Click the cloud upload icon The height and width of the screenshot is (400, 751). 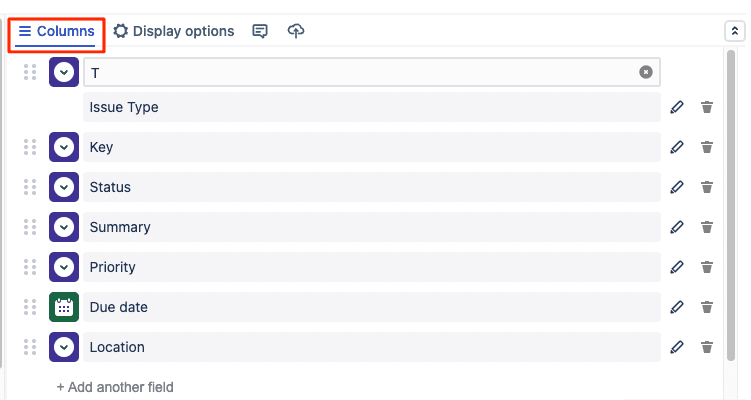[295, 31]
